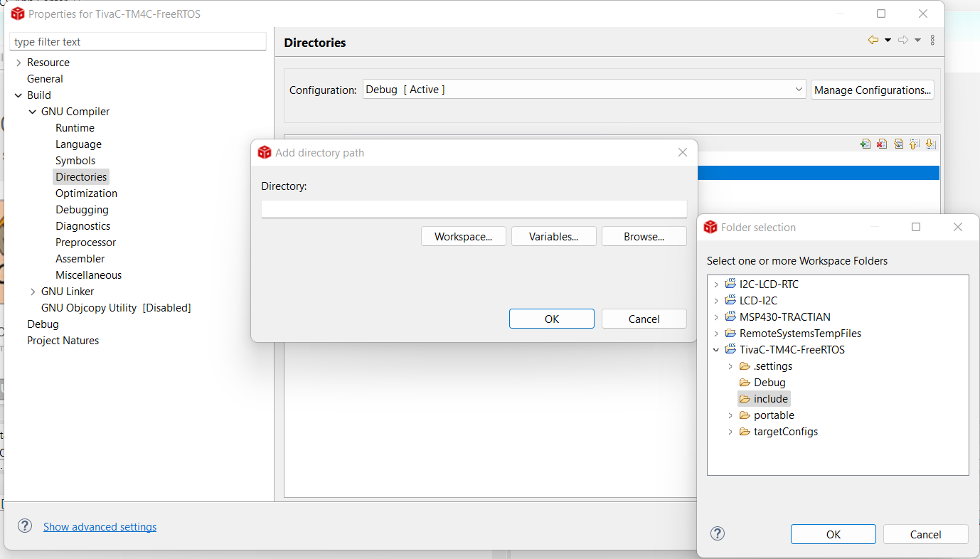The height and width of the screenshot is (559, 980).
Task: Click the Move Down path icon
Action: tap(930, 144)
